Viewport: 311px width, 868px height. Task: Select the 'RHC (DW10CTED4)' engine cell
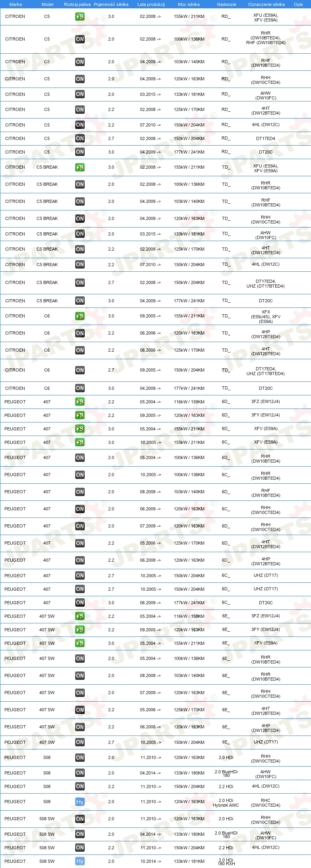tap(266, 803)
